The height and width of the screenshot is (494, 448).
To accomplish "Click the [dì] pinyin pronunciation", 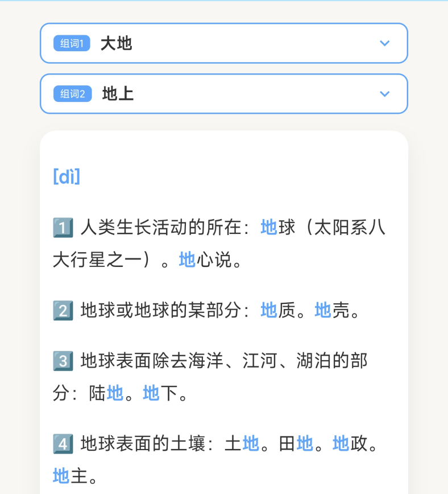I will pos(67,176).
